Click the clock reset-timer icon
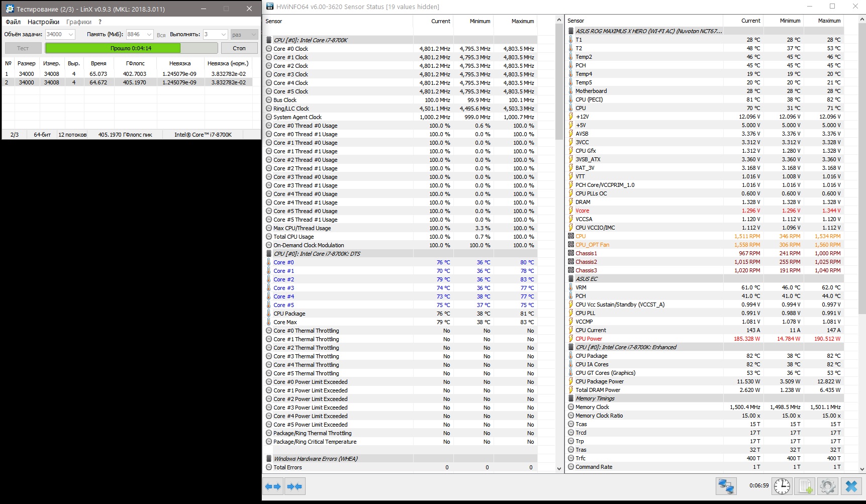Viewport: 866px width, 504px height. click(x=782, y=486)
